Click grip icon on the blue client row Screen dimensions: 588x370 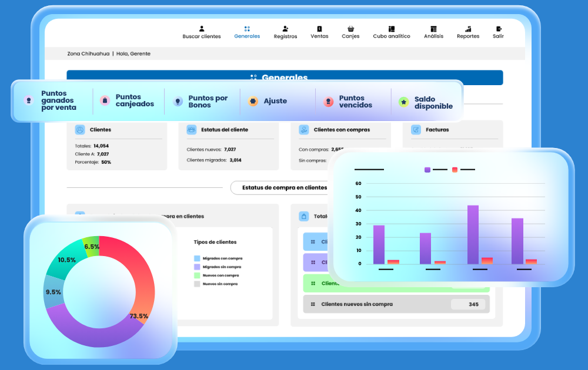point(313,242)
